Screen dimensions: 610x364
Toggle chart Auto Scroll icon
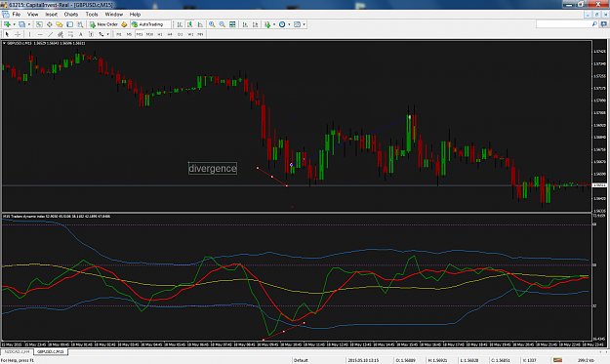click(245, 24)
